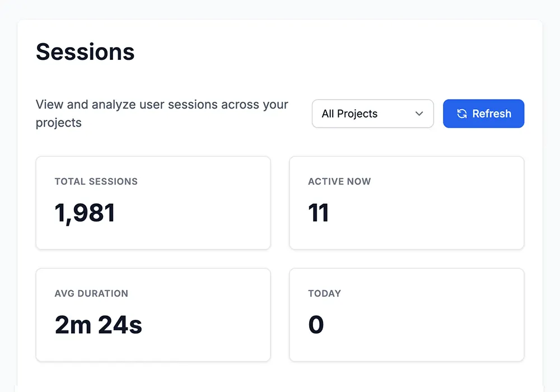
Task: Click the AVG DURATION label
Action: point(91,293)
